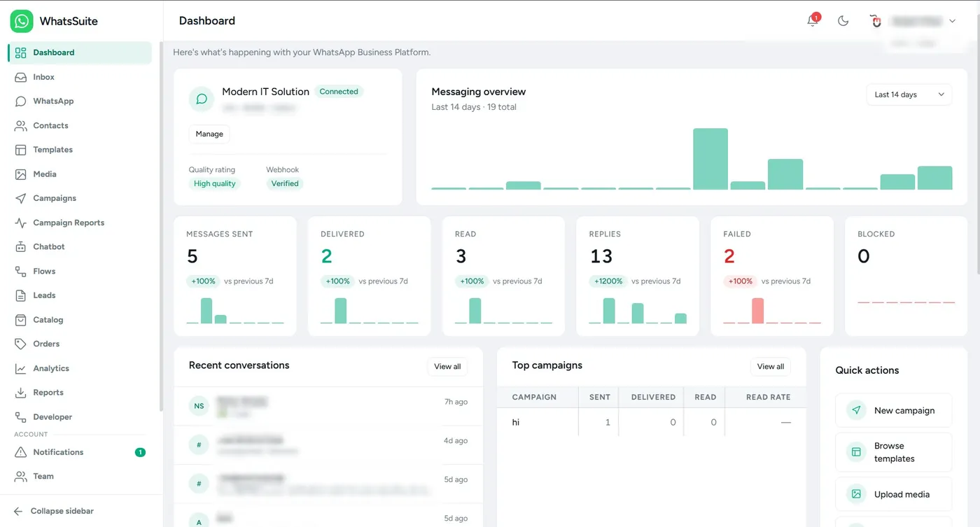This screenshot has width=980, height=527.
Task: Click the Catalog bag icon
Action: [21, 320]
